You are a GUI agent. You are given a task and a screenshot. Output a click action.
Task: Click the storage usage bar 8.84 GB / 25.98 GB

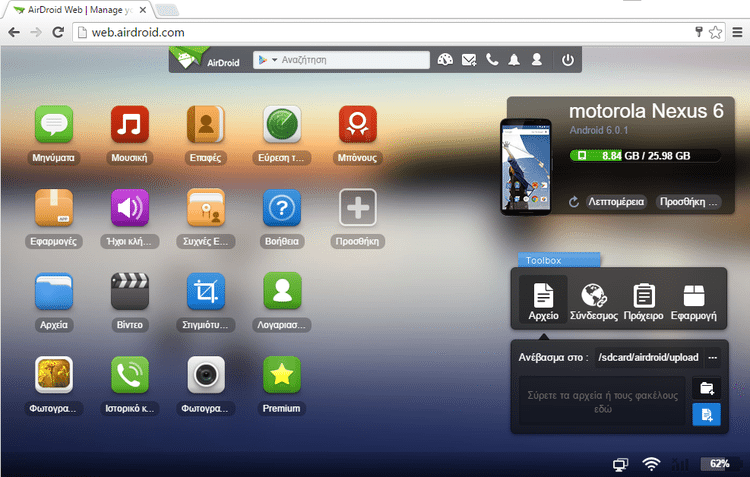pyautogui.click(x=645, y=155)
